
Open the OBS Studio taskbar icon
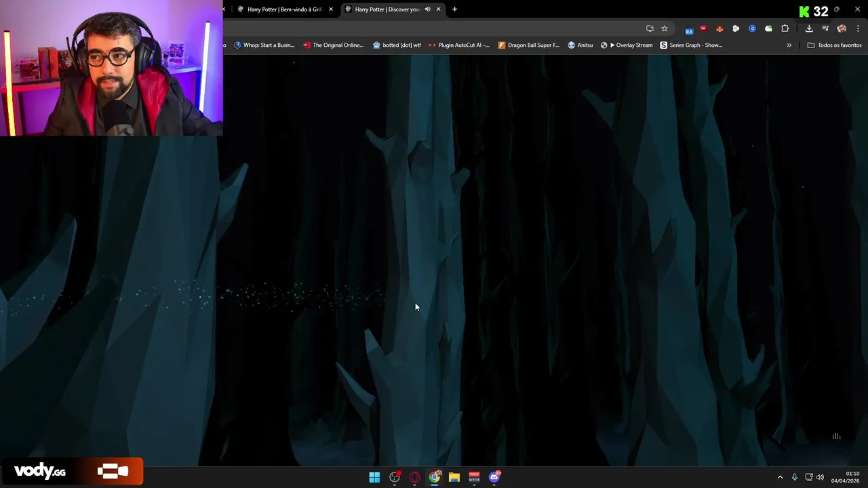[395, 477]
